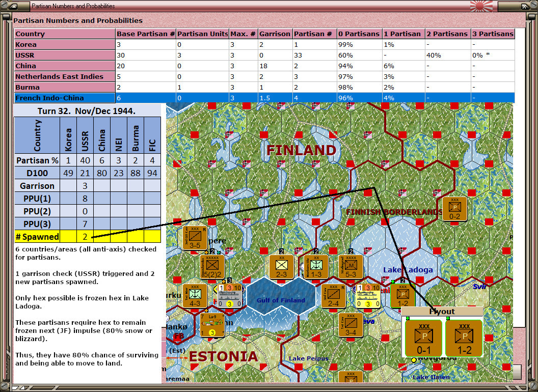
Task: Click the Base Partisan # column header
Action: pyautogui.click(x=146, y=34)
